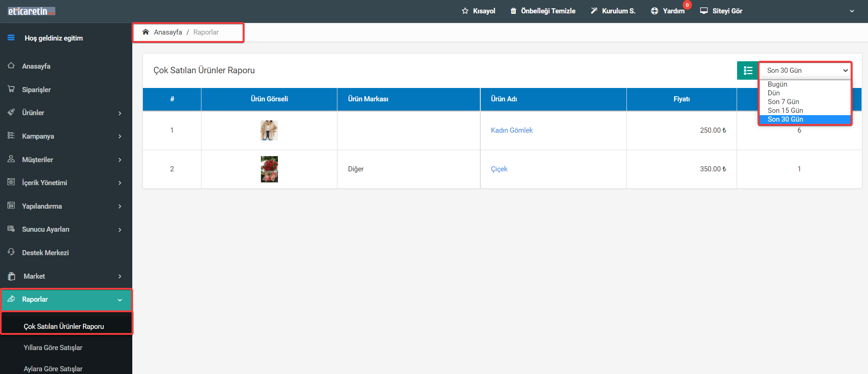This screenshot has width=868, height=374.
Task: Collapse the Raporlar menu chevron
Action: pos(120,300)
